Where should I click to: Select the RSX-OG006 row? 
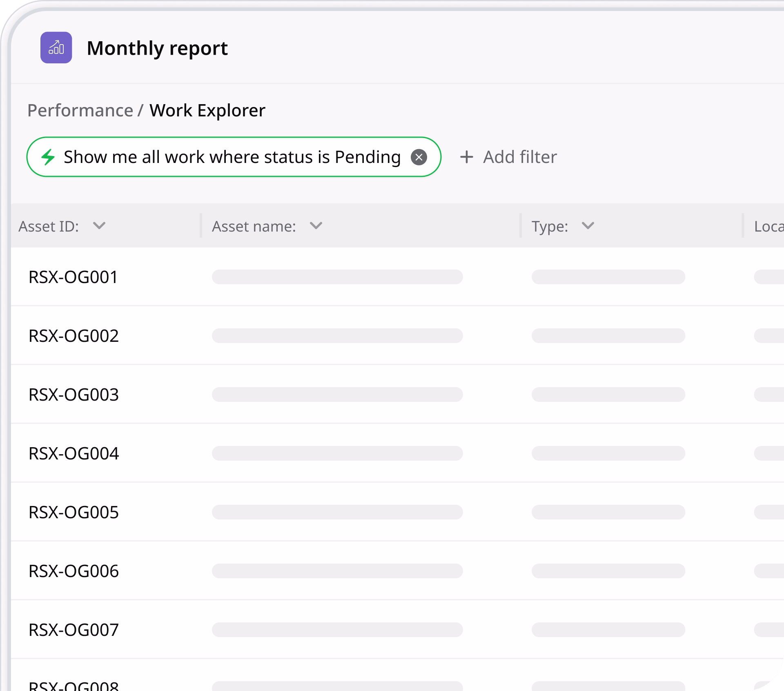pos(73,571)
